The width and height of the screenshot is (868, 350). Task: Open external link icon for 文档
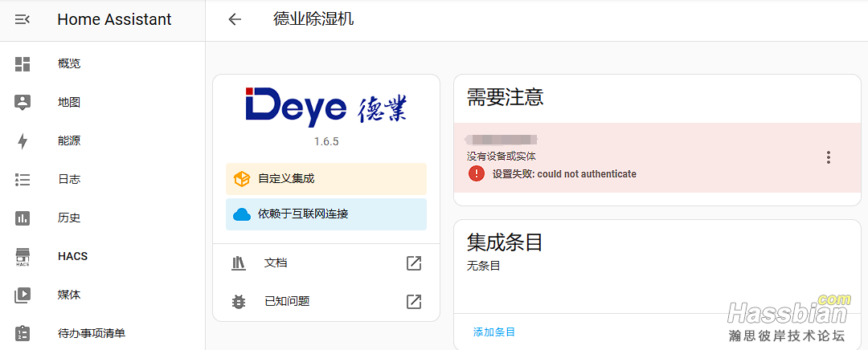[414, 263]
